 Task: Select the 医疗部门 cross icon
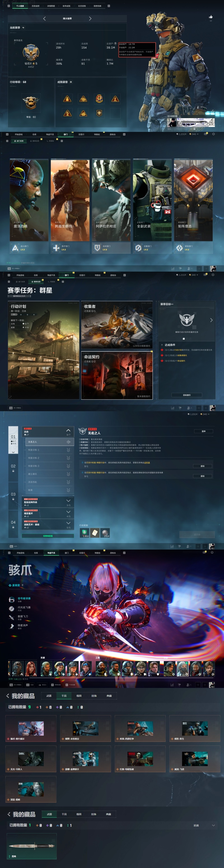(56, 248)
